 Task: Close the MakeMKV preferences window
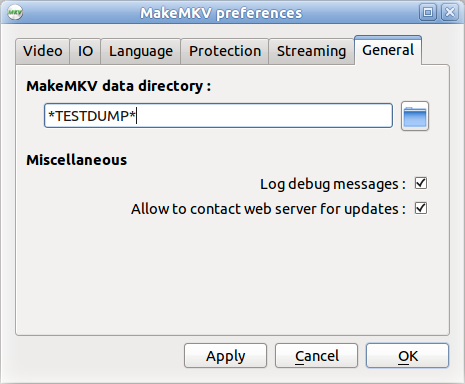450,13
